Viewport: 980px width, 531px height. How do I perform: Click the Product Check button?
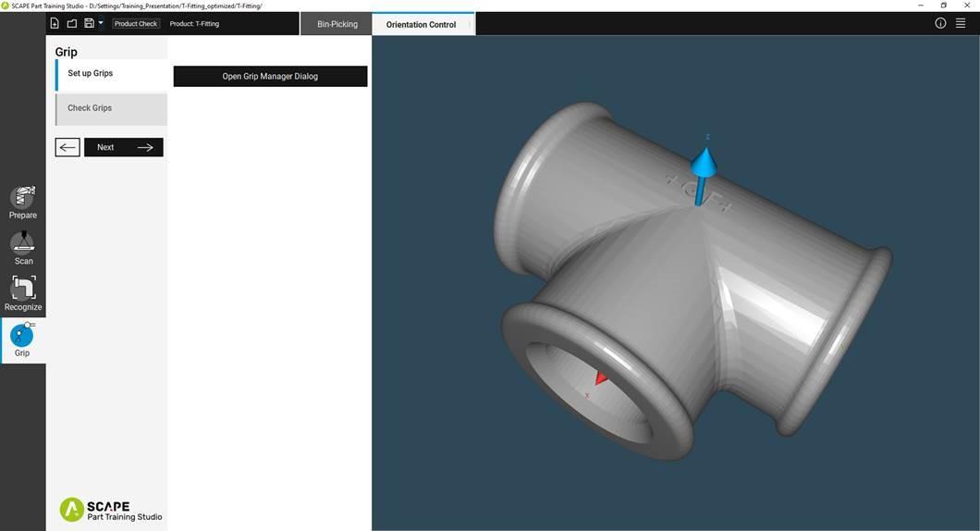click(136, 23)
